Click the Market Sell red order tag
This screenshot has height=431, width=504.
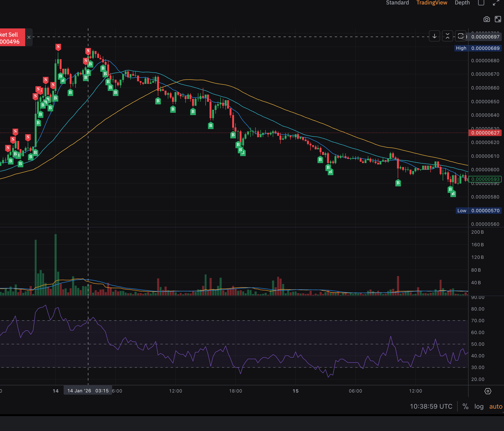[11, 38]
